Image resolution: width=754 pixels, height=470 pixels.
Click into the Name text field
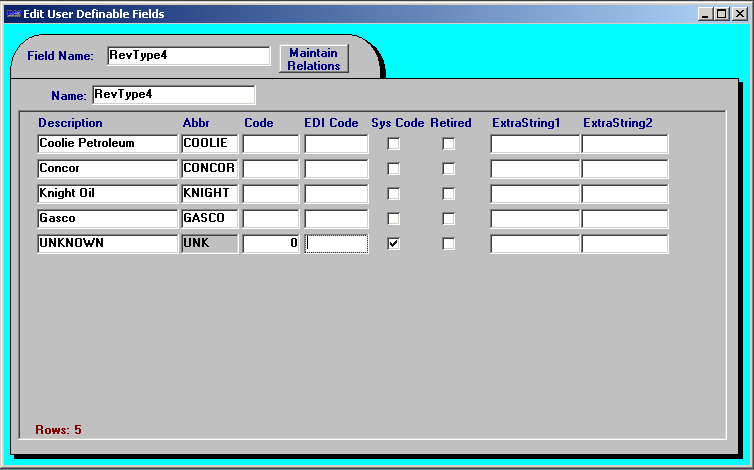click(x=174, y=95)
